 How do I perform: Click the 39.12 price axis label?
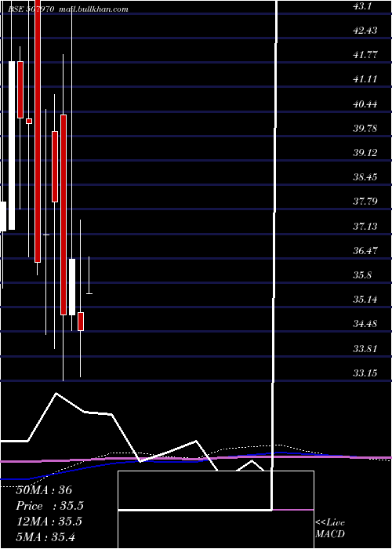365,153
